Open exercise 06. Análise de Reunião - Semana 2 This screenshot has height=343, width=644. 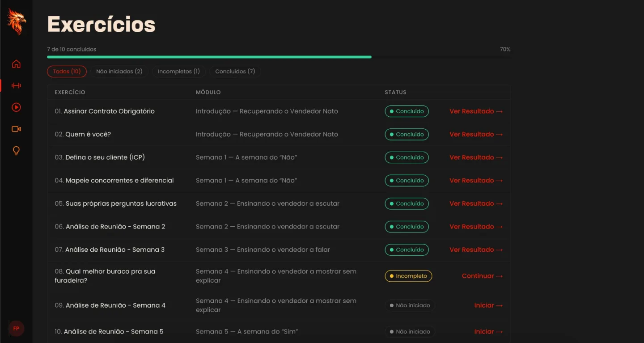pyautogui.click(x=110, y=227)
